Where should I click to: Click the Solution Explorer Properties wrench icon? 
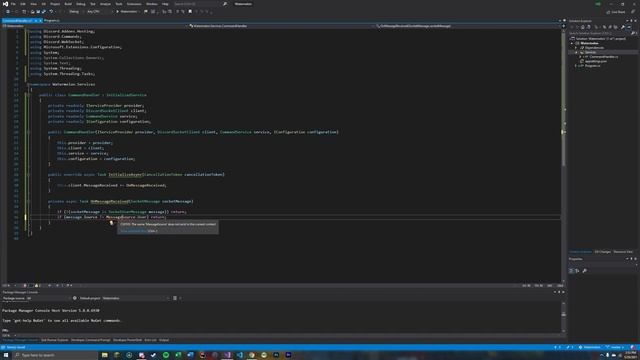(x=623, y=27)
